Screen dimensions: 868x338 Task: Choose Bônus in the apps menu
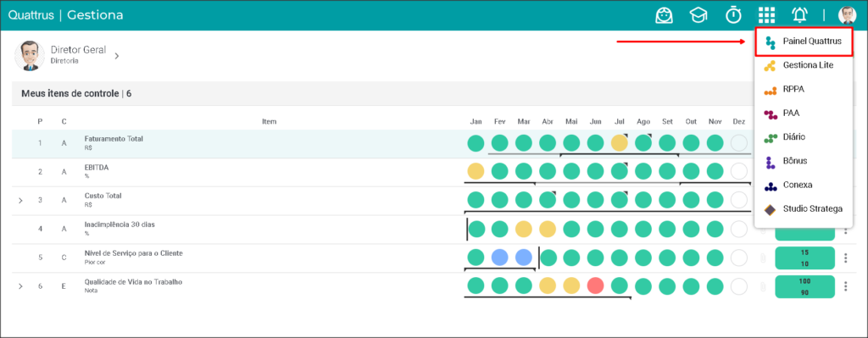[804, 161]
